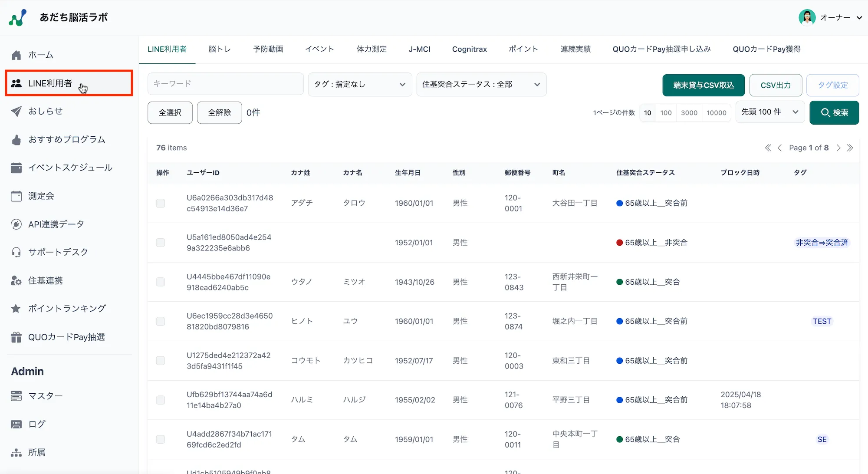Click the 住基突合ステータス column header
This screenshot has width=868, height=474.
click(645, 173)
